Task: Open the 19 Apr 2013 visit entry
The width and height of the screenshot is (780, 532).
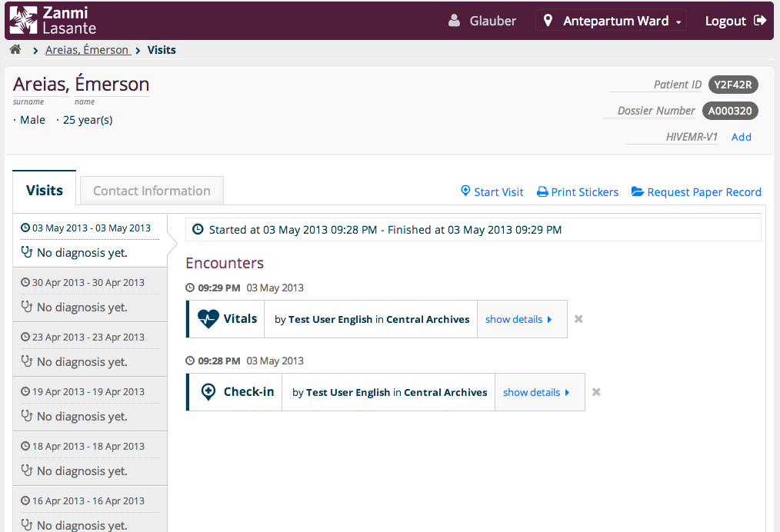Action: (x=89, y=404)
